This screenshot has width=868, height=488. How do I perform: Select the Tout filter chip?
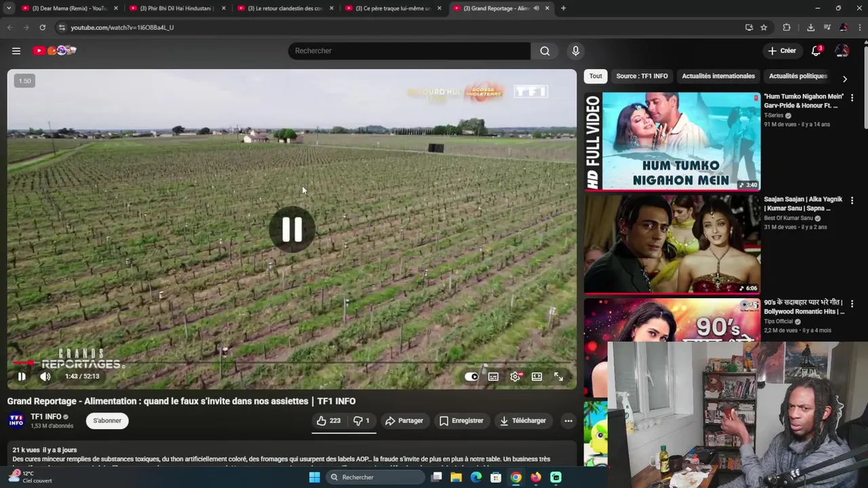595,76
